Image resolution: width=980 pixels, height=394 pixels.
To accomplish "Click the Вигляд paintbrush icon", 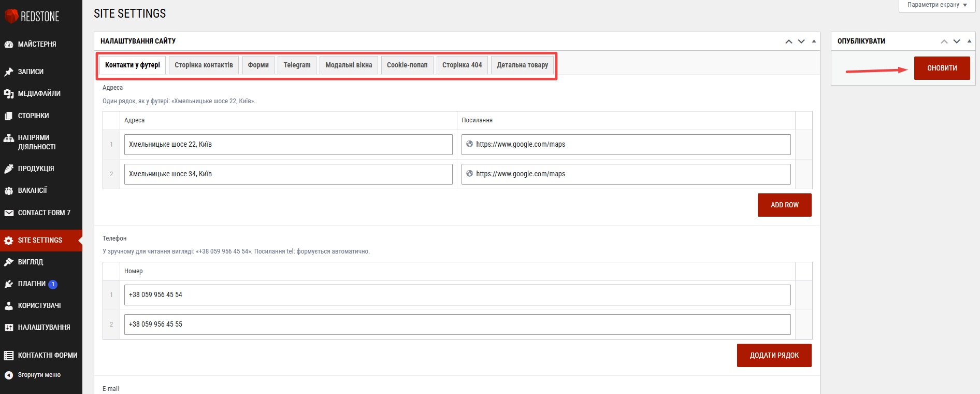I will coord(9,262).
